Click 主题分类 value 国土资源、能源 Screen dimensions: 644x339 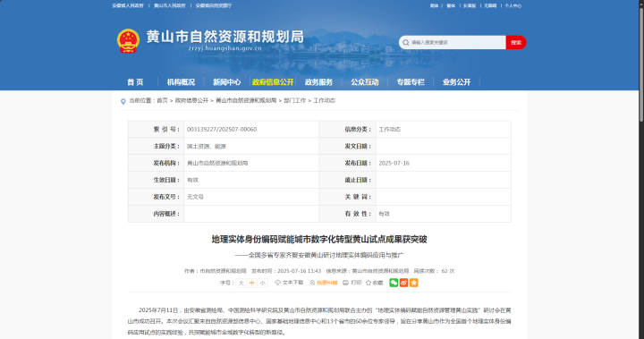coord(207,147)
